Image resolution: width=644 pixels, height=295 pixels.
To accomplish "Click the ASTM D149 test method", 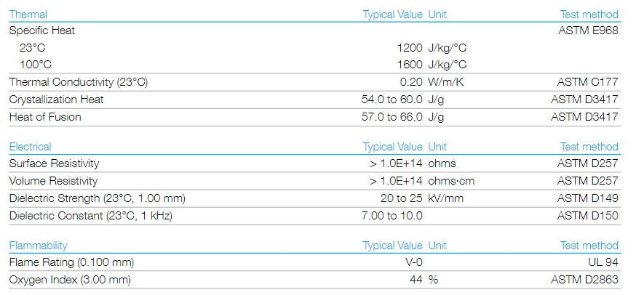I will 587,198.
